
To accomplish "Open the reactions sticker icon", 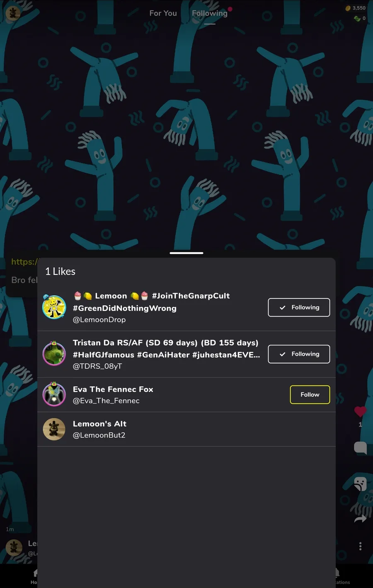I will tap(360, 484).
